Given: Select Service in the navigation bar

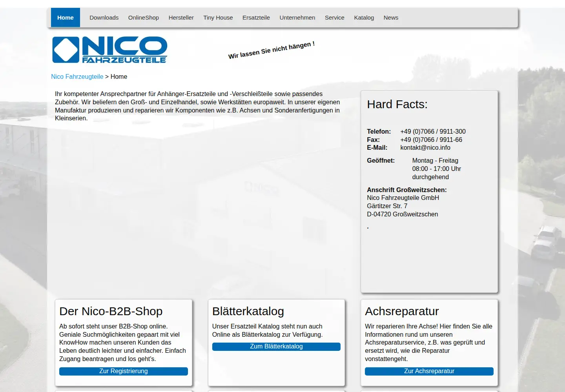Looking at the screenshot, I should tap(335, 18).
